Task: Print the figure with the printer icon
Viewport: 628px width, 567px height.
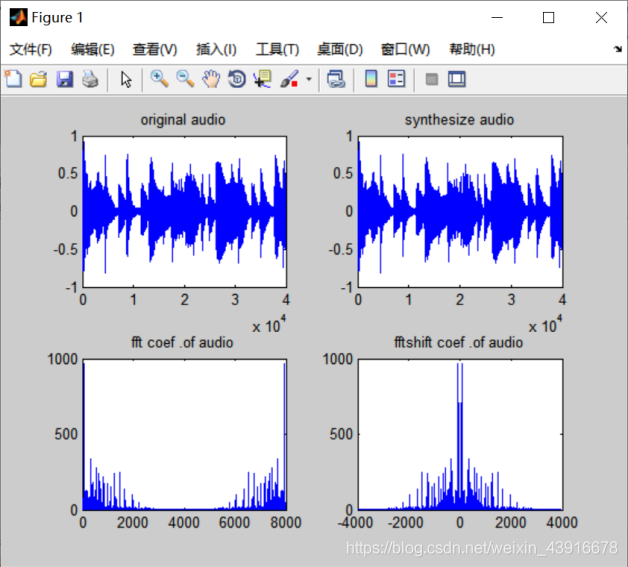Action: tap(90, 79)
